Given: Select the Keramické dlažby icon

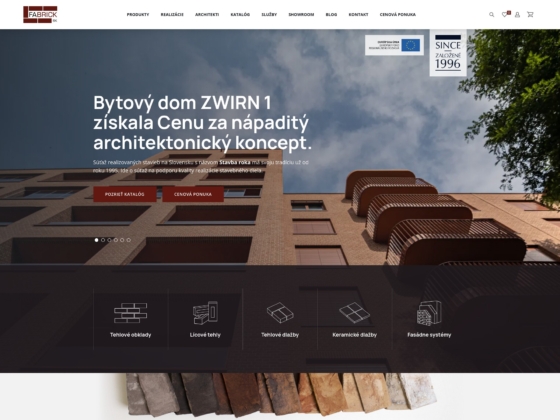Looking at the screenshot, I should pos(354,313).
